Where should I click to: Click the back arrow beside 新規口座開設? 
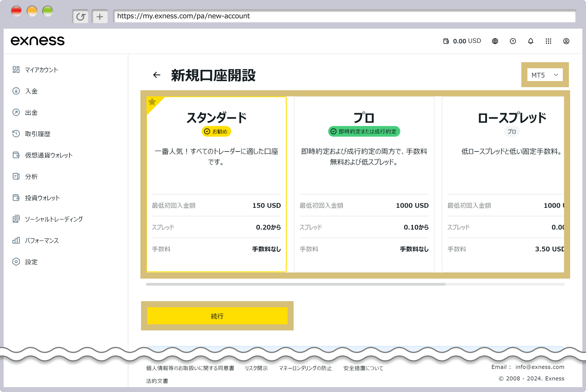click(x=157, y=75)
